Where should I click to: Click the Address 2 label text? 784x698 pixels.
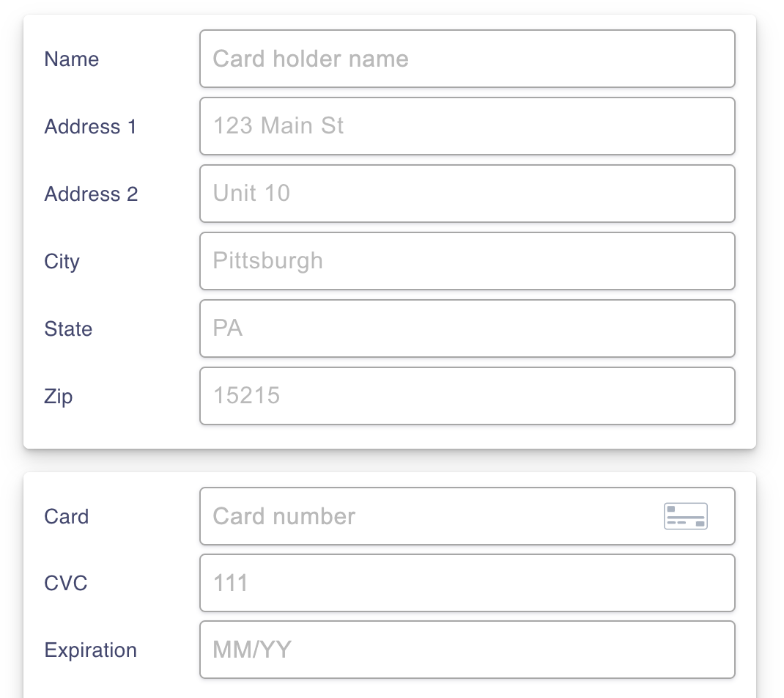90,194
